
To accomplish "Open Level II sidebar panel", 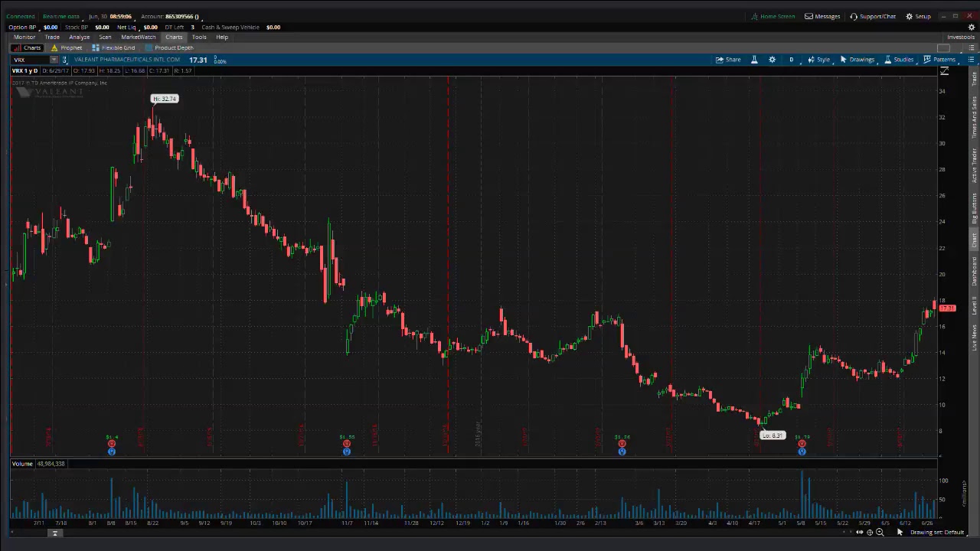I will [x=974, y=305].
